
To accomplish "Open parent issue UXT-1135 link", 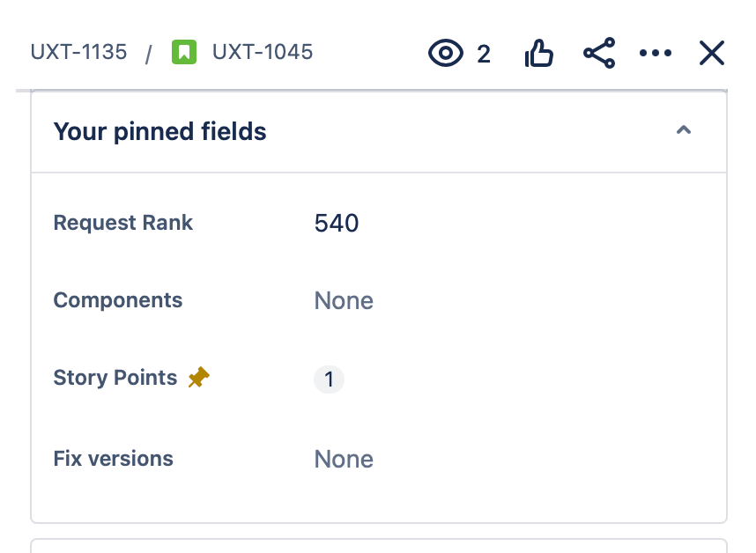I will click(x=78, y=53).
